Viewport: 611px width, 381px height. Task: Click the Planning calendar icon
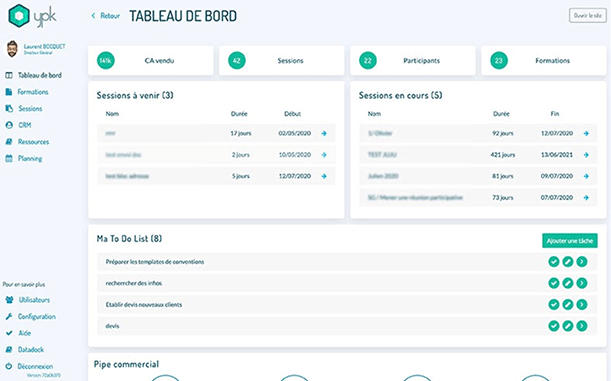[x=9, y=159]
